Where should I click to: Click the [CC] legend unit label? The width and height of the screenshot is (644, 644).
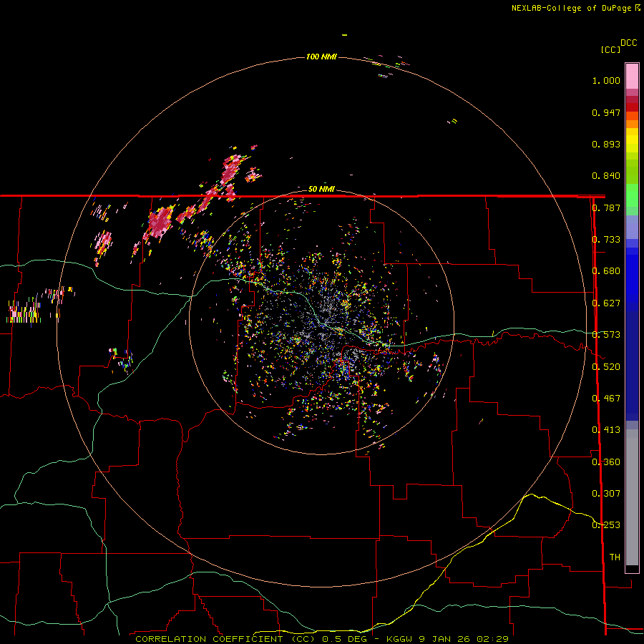pyautogui.click(x=611, y=49)
